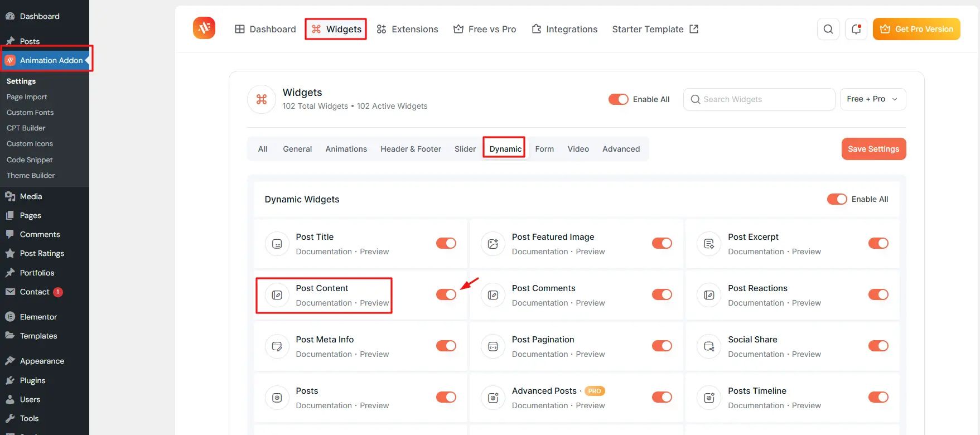This screenshot has height=435, width=980.
Task: Open the Extensions menu item
Action: pyautogui.click(x=407, y=29)
